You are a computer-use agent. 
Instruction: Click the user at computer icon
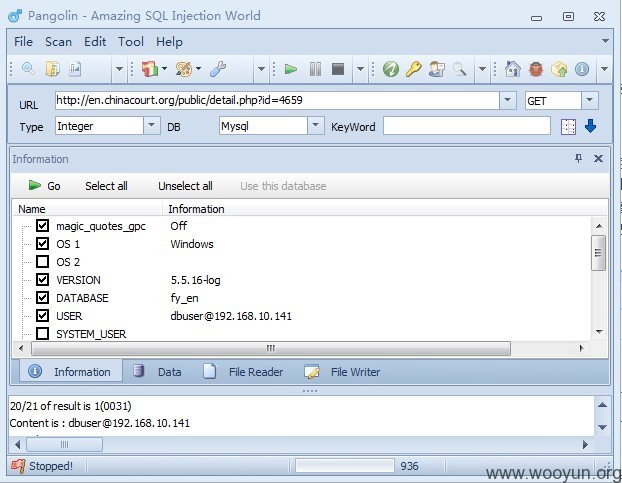click(x=436, y=69)
